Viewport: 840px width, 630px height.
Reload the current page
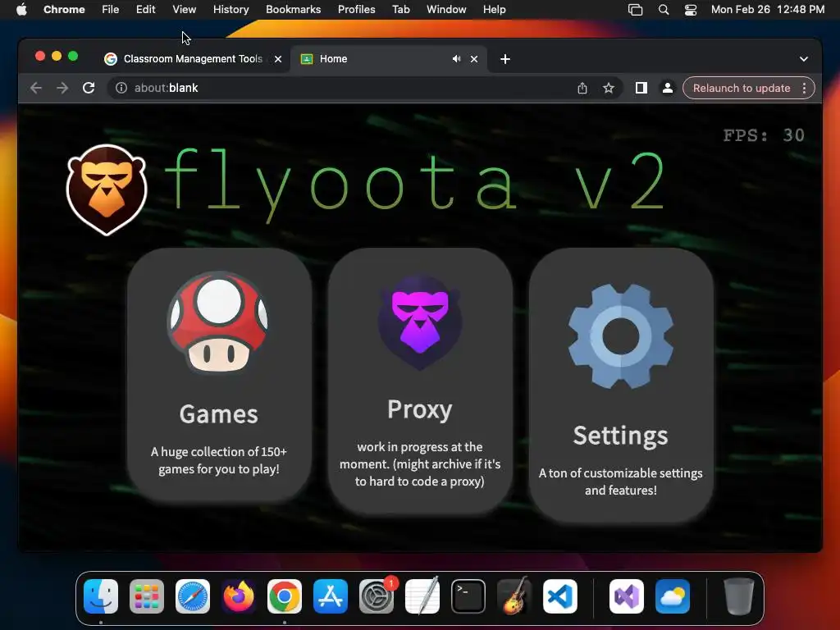pos(89,88)
